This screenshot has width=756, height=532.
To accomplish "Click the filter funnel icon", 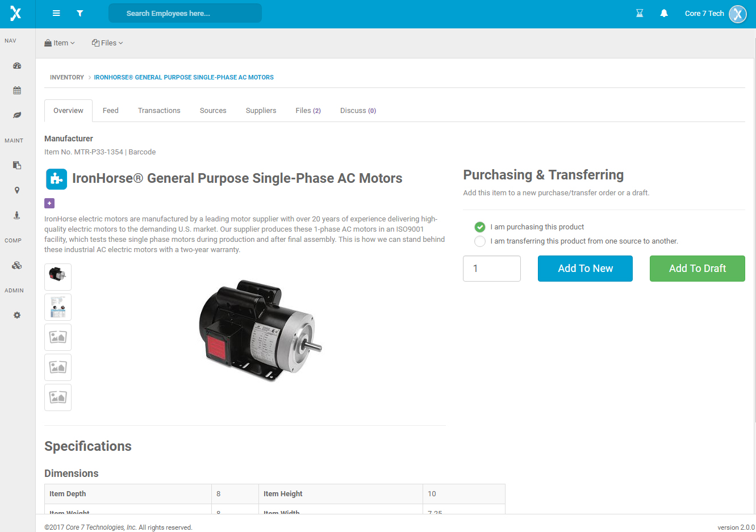I will point(80,13).
